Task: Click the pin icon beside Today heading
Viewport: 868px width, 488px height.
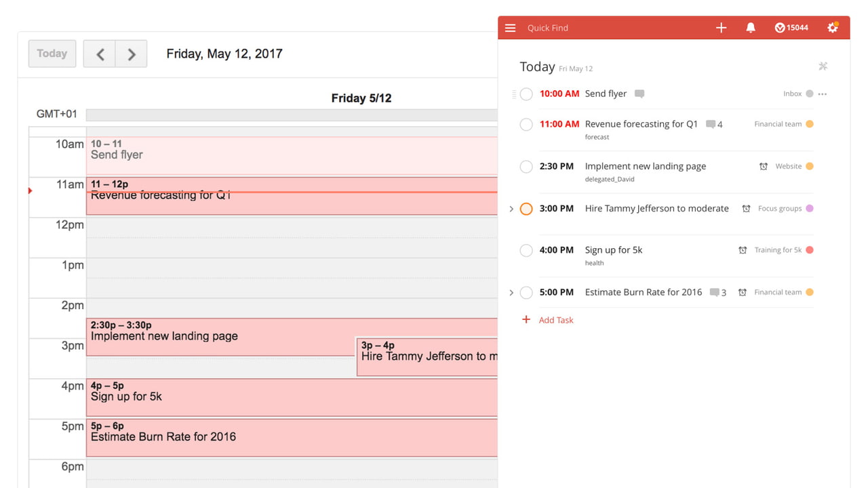Action: pos(823,66)
